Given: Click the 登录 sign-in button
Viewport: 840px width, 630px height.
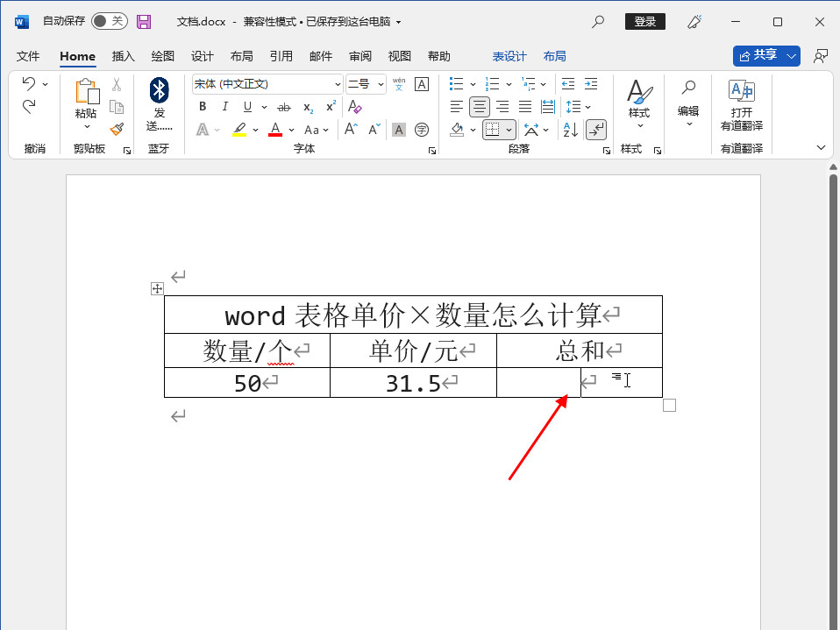Looking at the screenshot, I should [645, 21].
